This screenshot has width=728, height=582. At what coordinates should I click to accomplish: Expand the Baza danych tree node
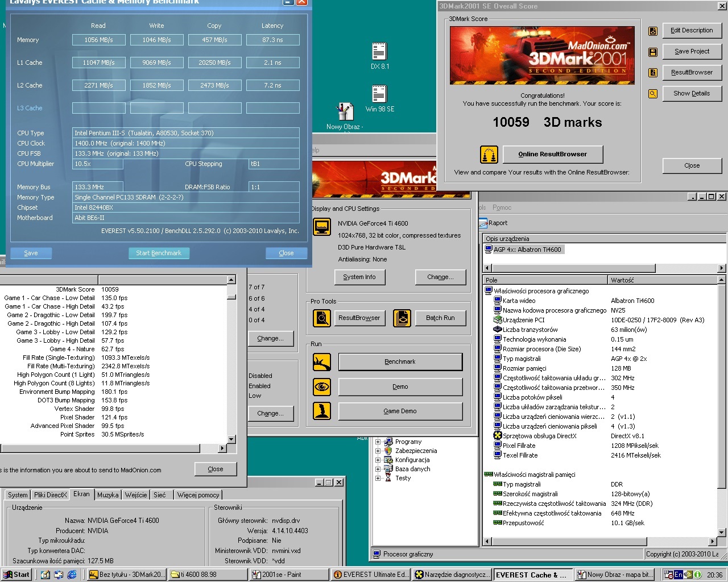click(378, 469)
